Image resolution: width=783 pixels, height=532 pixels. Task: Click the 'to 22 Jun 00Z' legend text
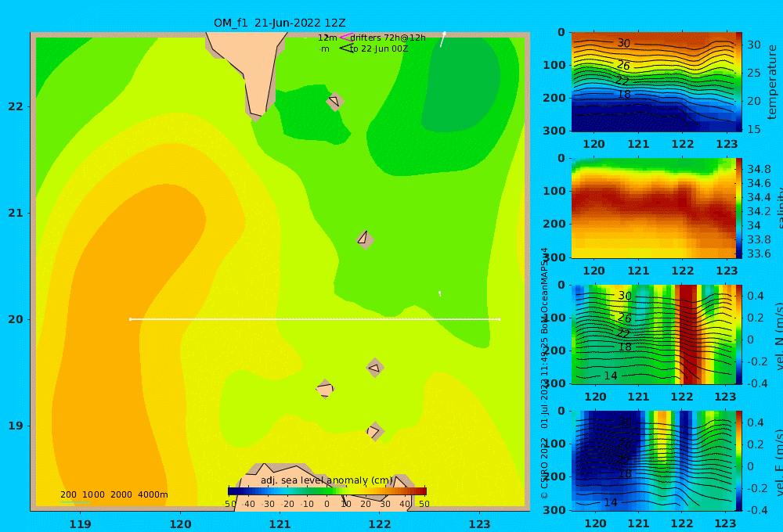coord(379,49)
